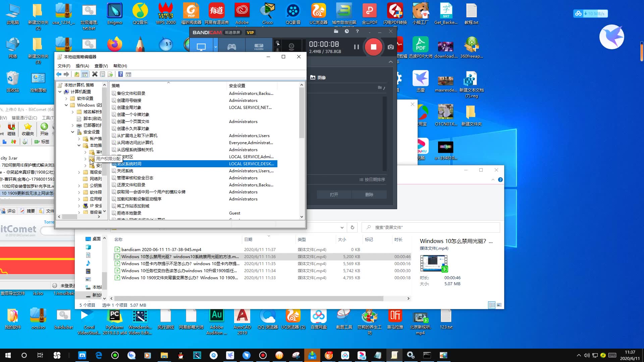Open Windows Start button
The image size is (644, 362).
point(8,355)
